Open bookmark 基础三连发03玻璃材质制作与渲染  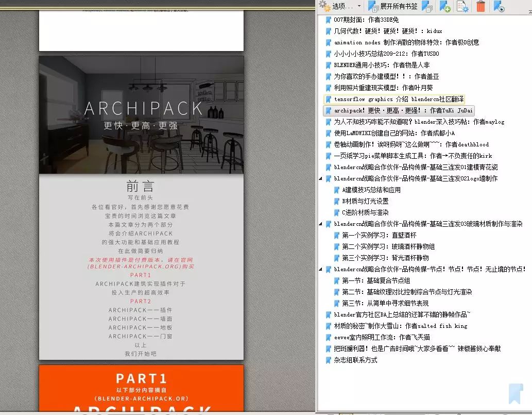pyautogui.click(x=428, y=224)
